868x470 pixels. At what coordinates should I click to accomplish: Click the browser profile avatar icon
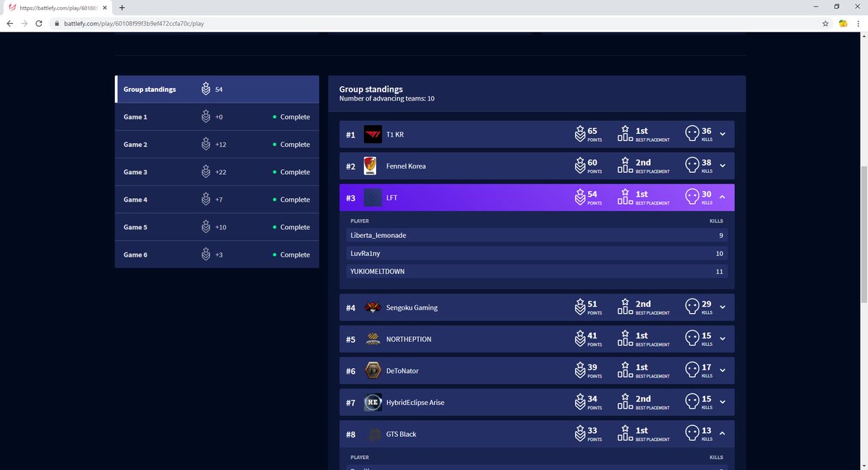[843, 23]
